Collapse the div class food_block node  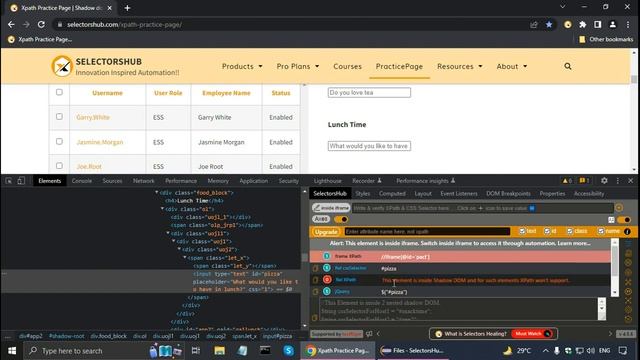pyautogui.click(x=156, y=192)
